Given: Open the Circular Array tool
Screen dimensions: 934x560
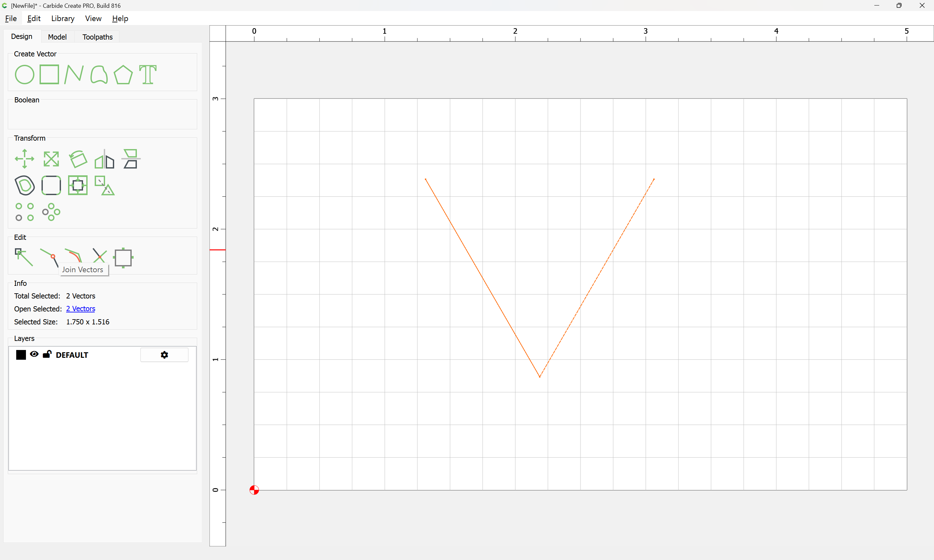Looking at the screenshot, I should click(51, 212).
